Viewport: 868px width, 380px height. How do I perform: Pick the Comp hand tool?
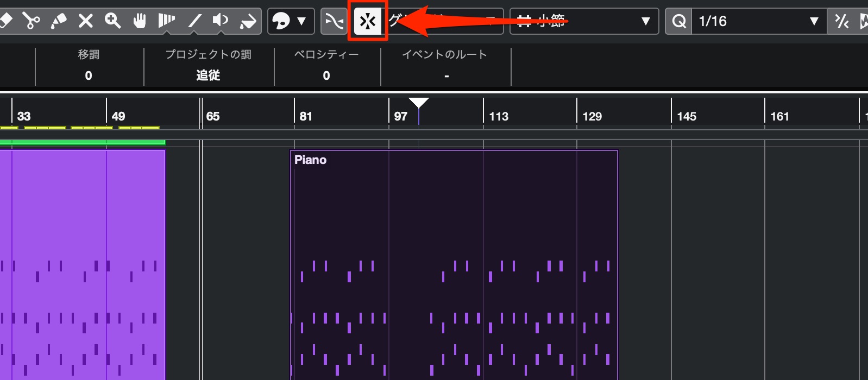(140, 21)
